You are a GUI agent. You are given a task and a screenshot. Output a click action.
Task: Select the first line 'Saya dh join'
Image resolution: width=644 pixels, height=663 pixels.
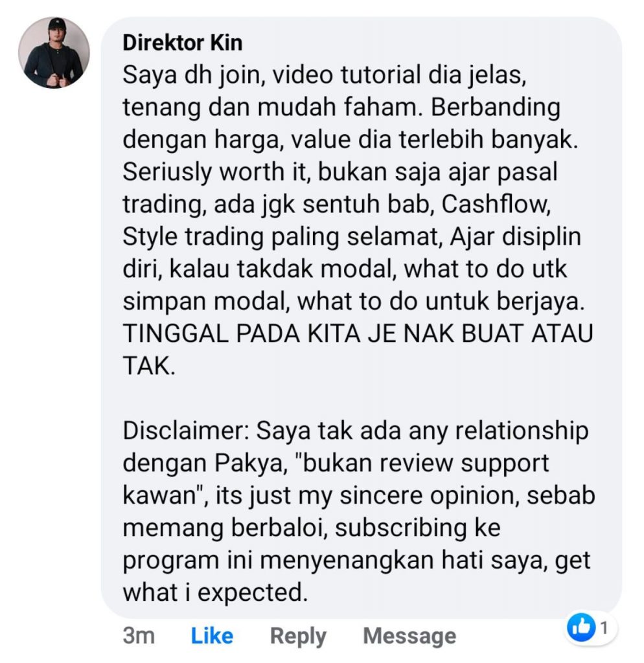(193, 76)
